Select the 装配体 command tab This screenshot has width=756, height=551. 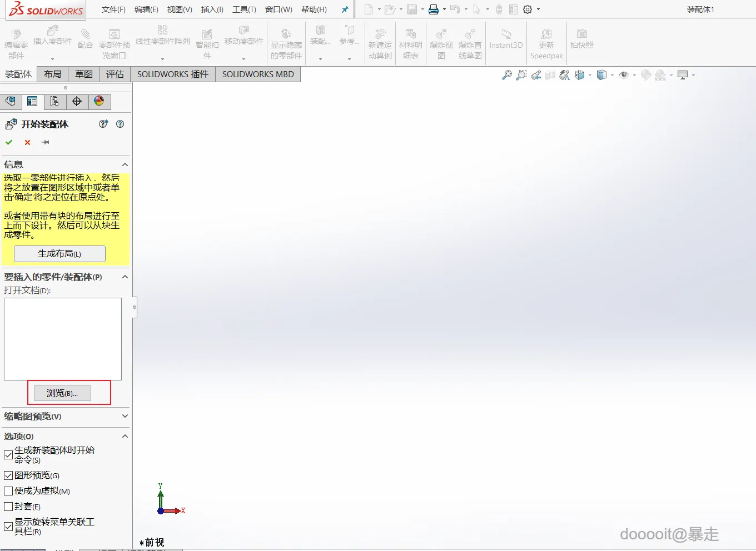tap(18, 74)
